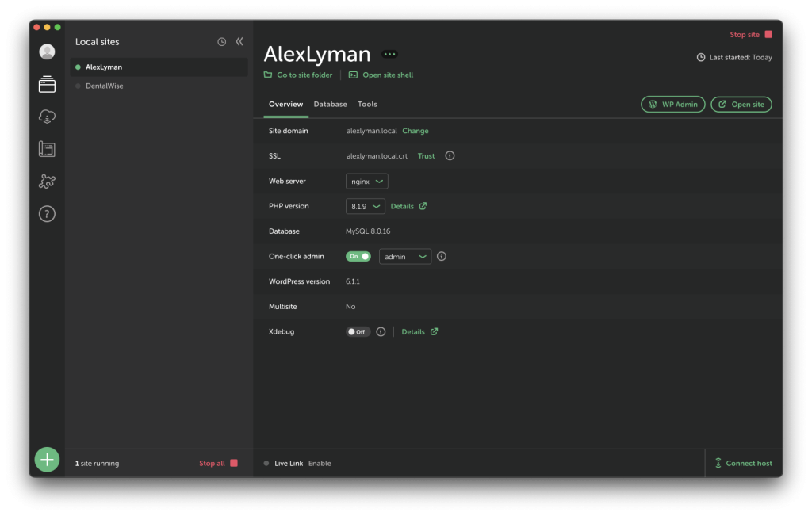Select the Local sites icon in sidebar
The height and width of the screenshot is (516, 812).
(47, 84)
